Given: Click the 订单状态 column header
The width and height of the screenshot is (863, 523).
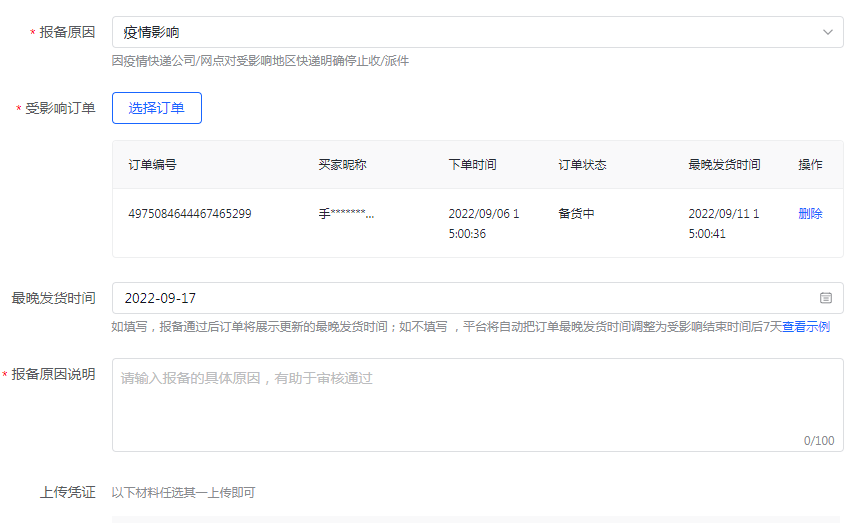Looking at the screenshot, I should point(582,165).
